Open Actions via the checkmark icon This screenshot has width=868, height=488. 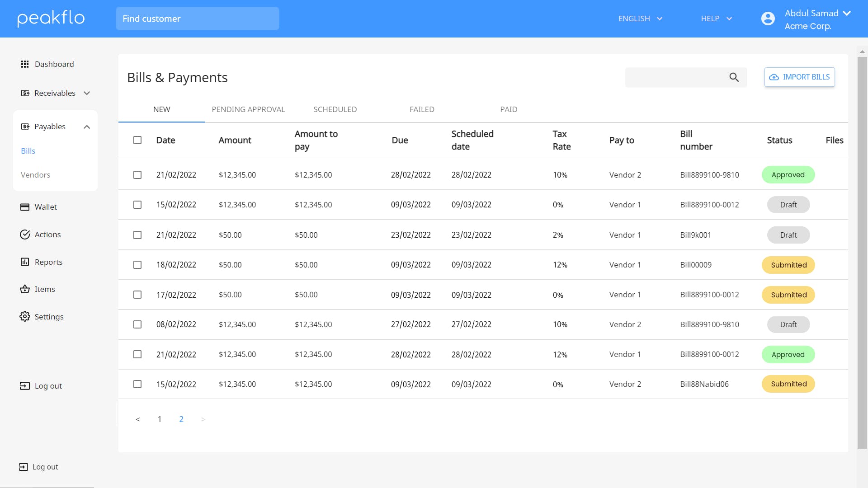click(x=25, y=235)
